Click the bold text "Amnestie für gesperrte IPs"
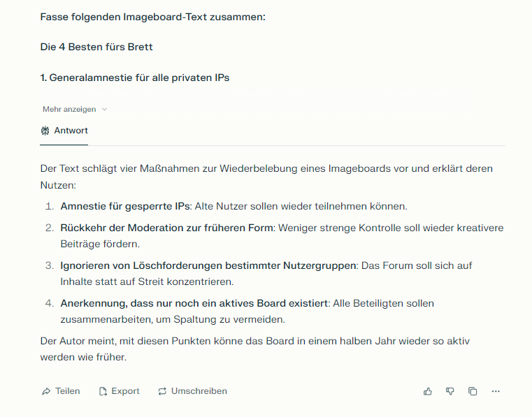The image size is (532, 417). [x=125, y=207]
